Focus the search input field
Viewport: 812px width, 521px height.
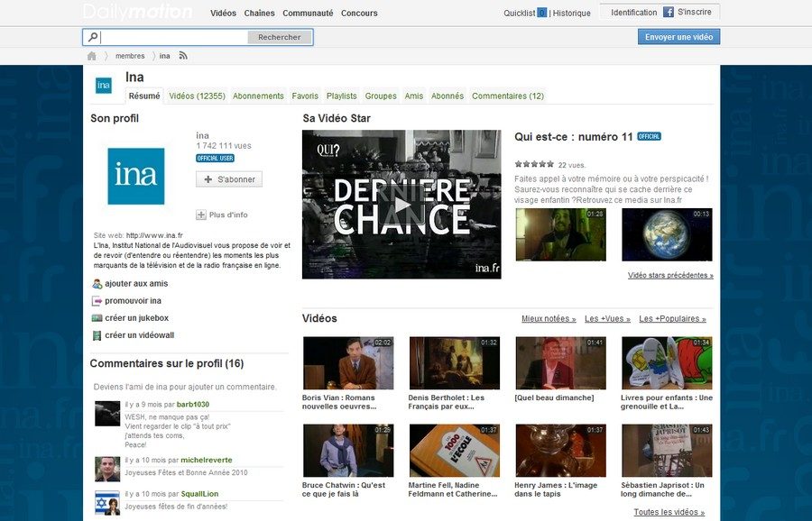(173, 37)
